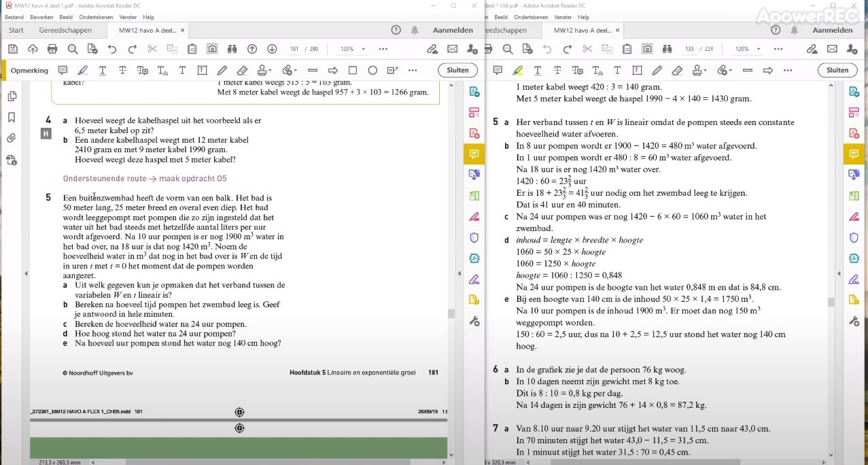Switch to Start tab in left window
This screenshot has width=868, height=465.
point(16,30)
